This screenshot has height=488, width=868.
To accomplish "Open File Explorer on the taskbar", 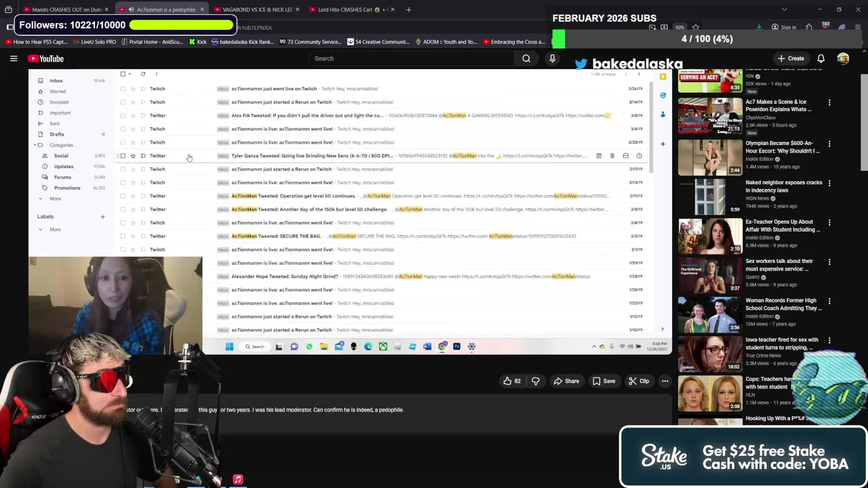I will [x=324, y=346].
